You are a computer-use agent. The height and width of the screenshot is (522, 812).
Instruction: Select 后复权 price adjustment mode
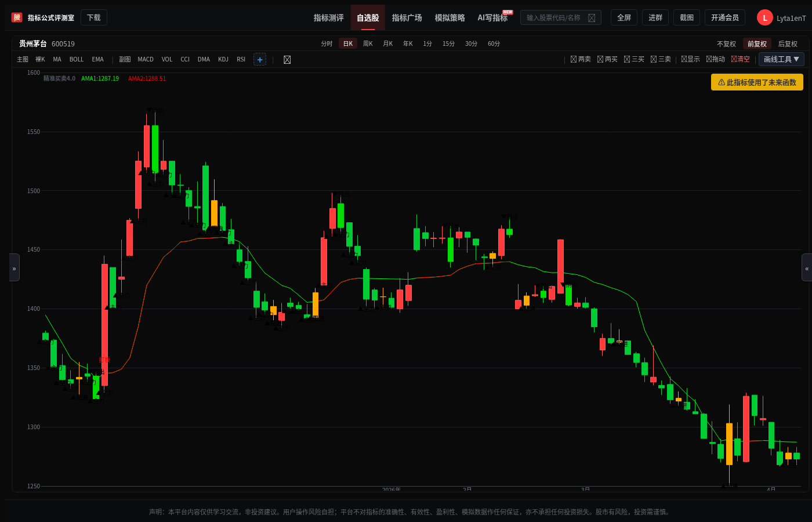788,44
